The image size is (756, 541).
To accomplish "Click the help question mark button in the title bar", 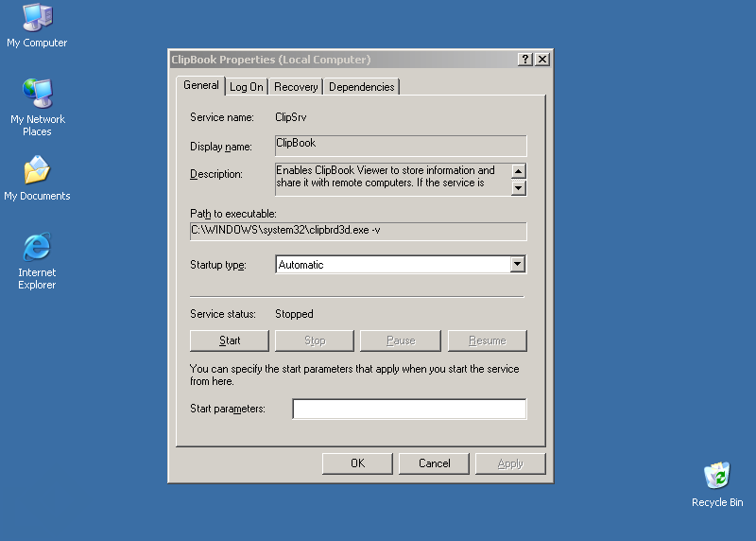I will click(525, 59).
